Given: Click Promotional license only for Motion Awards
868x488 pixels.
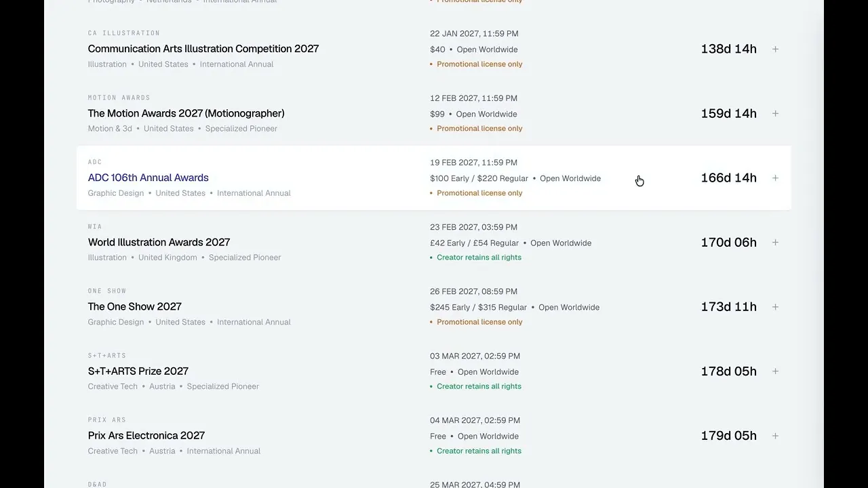Looking at the screenshot, I should pos(479,129).
